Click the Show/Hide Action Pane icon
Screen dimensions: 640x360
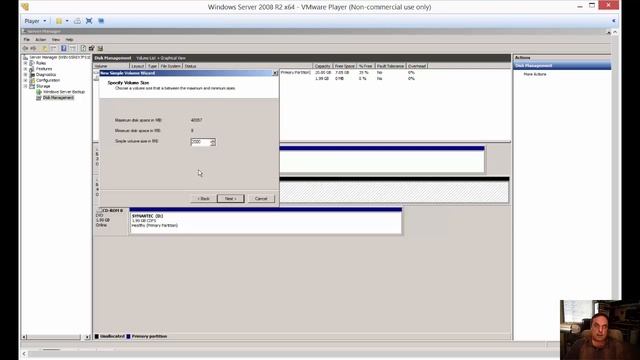point(73,48)
